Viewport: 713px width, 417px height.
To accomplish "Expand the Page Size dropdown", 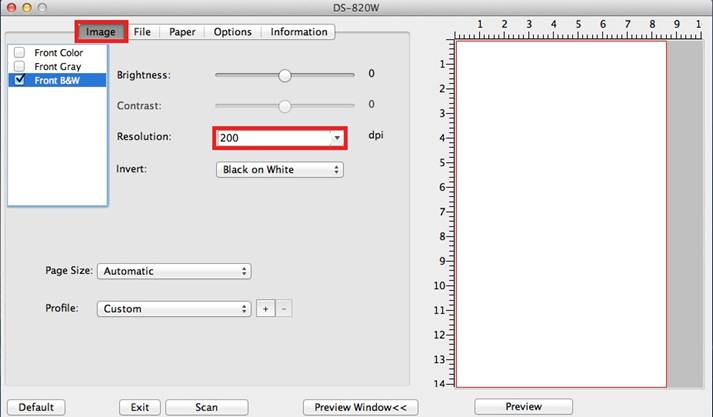I will tap(174, 271).
